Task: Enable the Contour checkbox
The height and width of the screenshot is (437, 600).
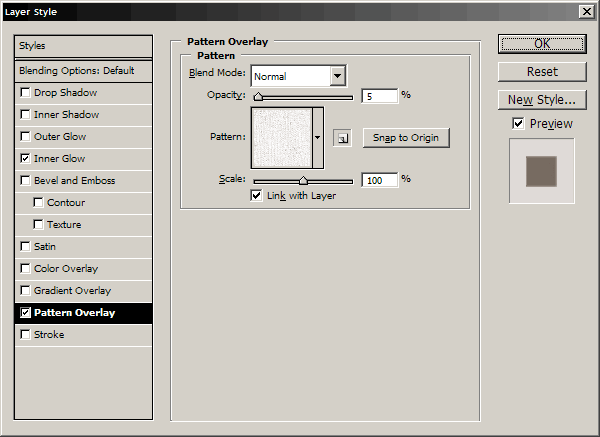Action: (x=38, y=202)
